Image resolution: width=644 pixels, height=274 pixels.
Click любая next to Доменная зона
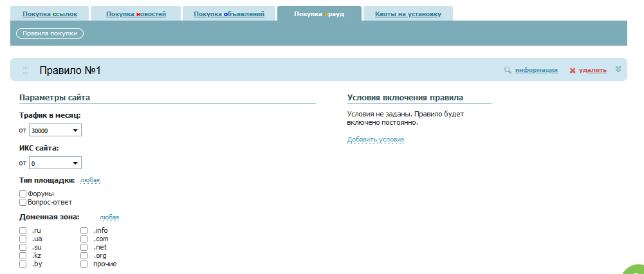[109, 217]
